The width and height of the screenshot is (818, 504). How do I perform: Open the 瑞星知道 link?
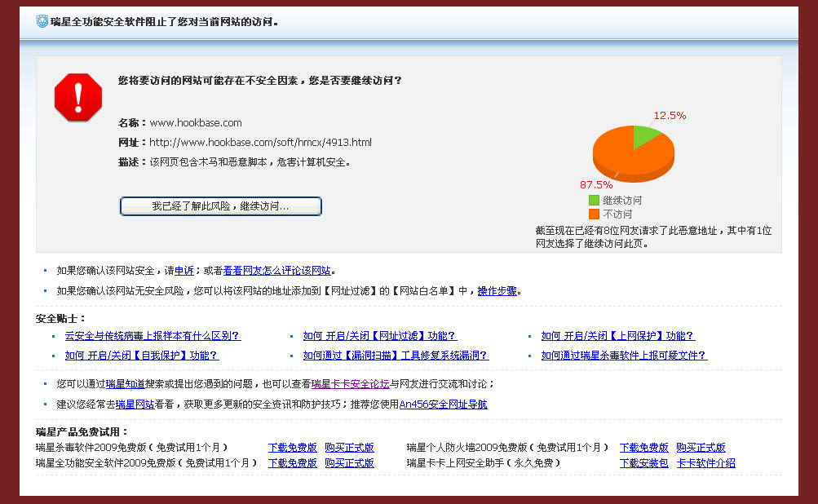point(126,384)
